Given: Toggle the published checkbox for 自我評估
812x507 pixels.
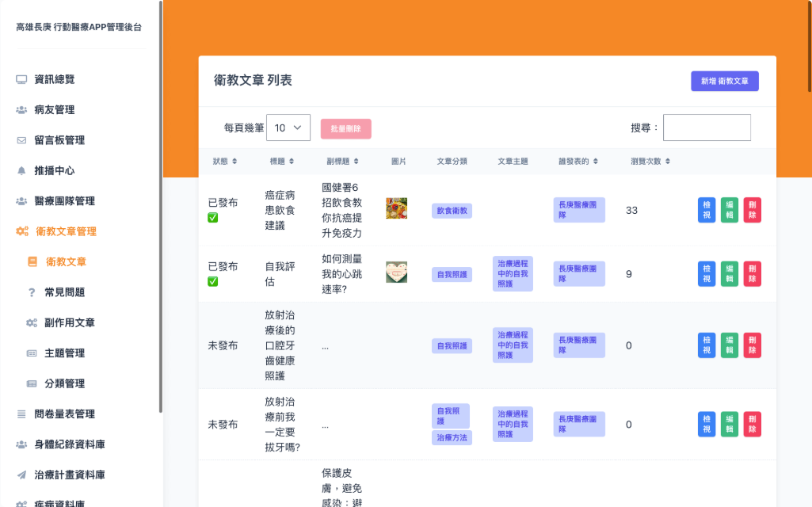Looking at the screenshot, I should pos(212,281).
